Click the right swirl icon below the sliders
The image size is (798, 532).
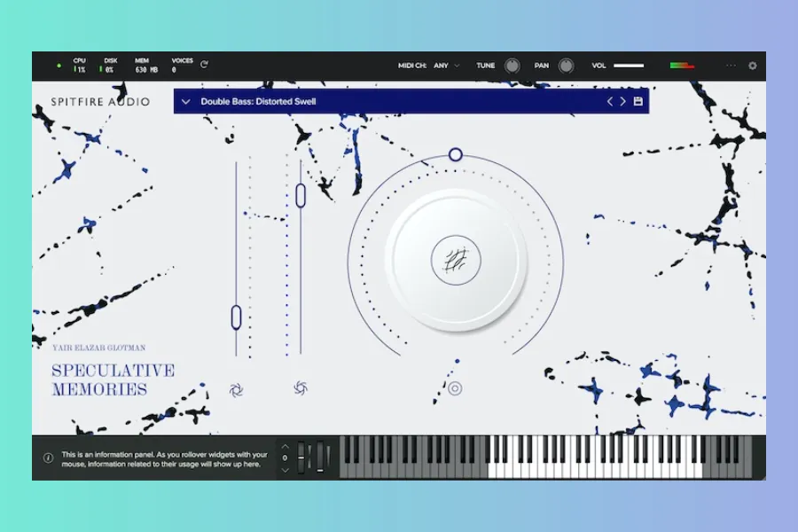301,387
